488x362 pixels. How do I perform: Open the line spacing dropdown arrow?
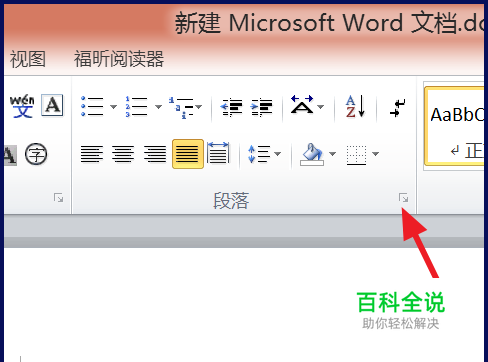[x=277, y=154]
